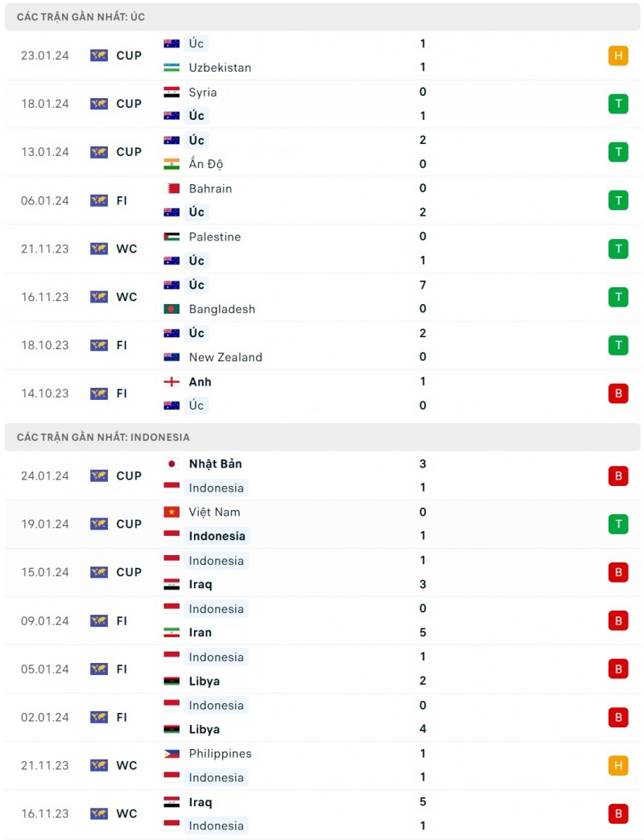The image size is (644, 840).
Task: Open the yellow H badge for Úc vs Uzbekistan
Action: point(617,56)
